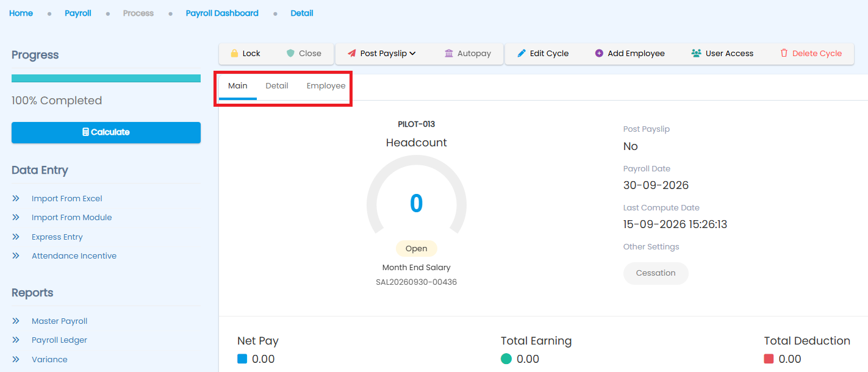868x372 pixels.
Task: Click the calculator icon in the Calculate button
Action: pyautogui.click(x=86, y=132)
